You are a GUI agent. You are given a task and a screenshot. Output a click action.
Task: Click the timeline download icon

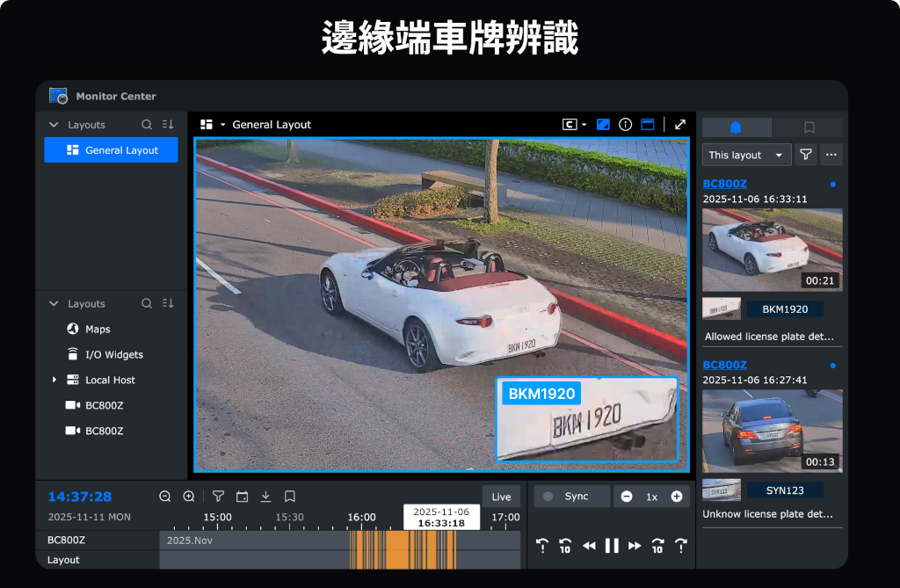tap(265, 497)
